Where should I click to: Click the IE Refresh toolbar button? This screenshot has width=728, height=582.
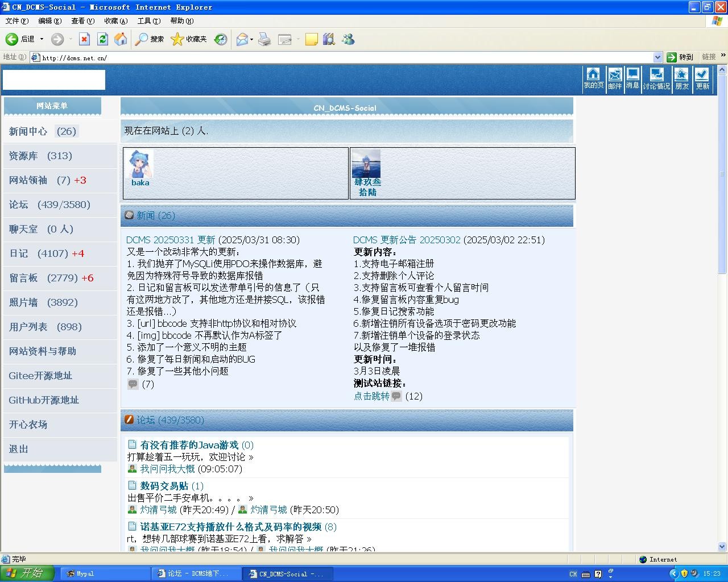click(x=102, y=39)
